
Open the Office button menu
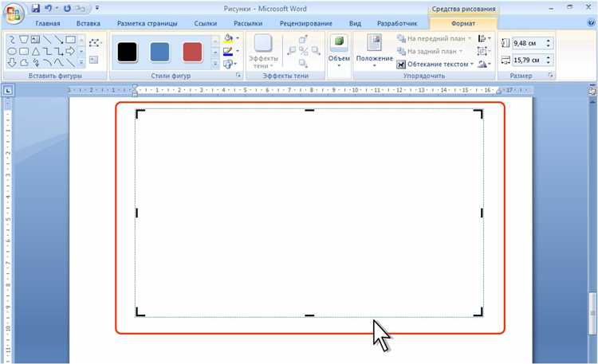pyautogui.click(x=14, y=14)
